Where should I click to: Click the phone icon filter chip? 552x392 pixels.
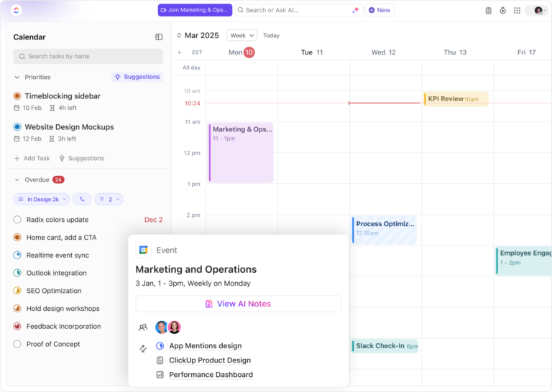[82, 200]
